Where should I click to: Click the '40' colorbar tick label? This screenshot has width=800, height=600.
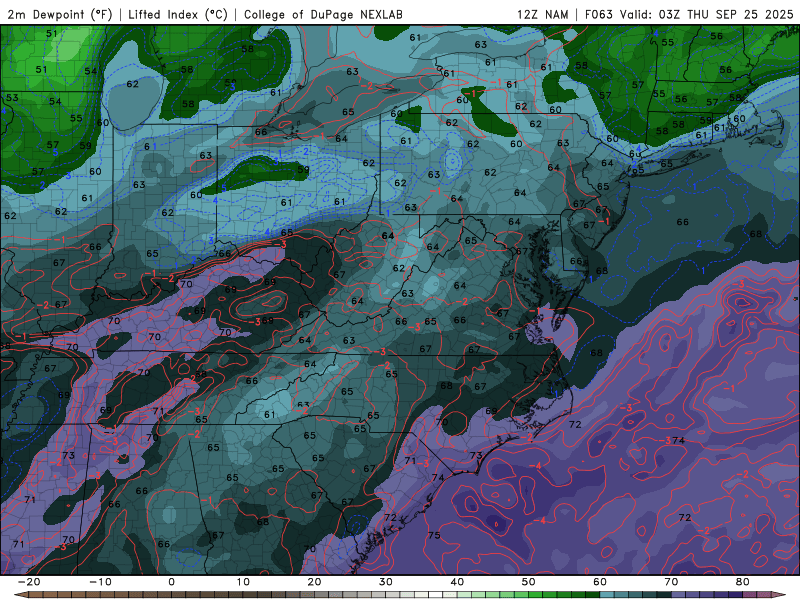coord(457,582)
